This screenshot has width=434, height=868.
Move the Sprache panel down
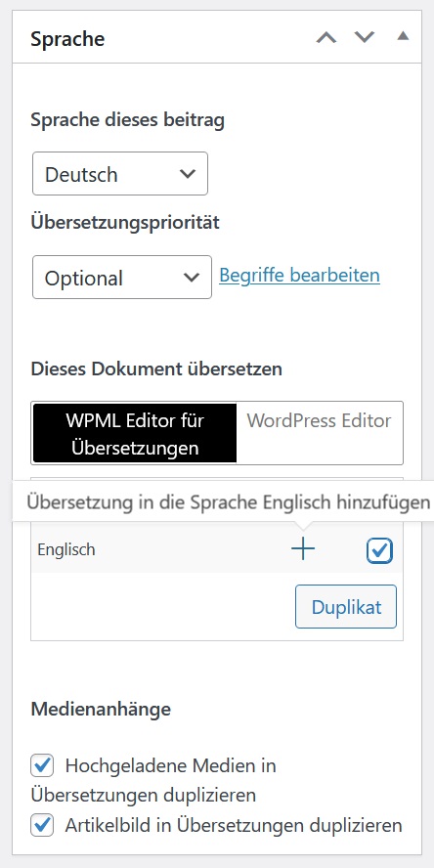click(365, 38)
